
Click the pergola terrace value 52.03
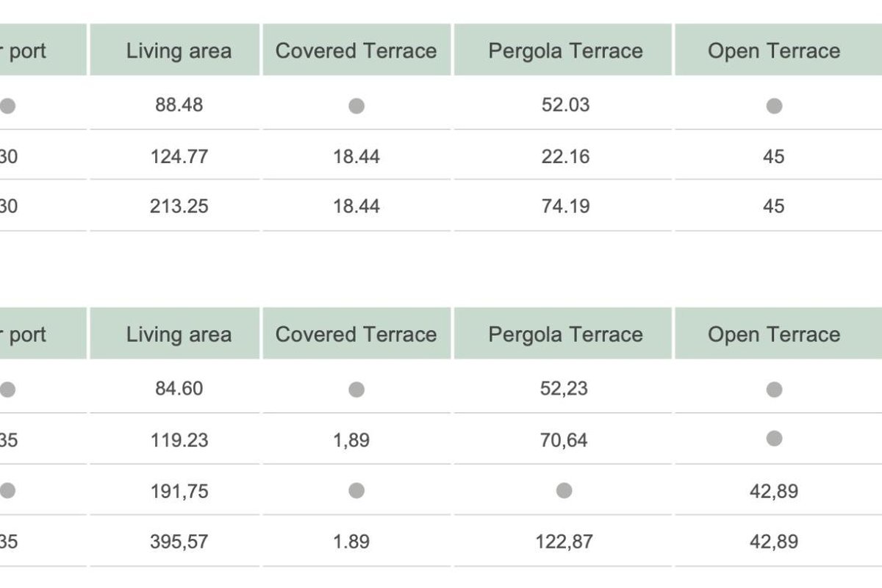[565, 105]
